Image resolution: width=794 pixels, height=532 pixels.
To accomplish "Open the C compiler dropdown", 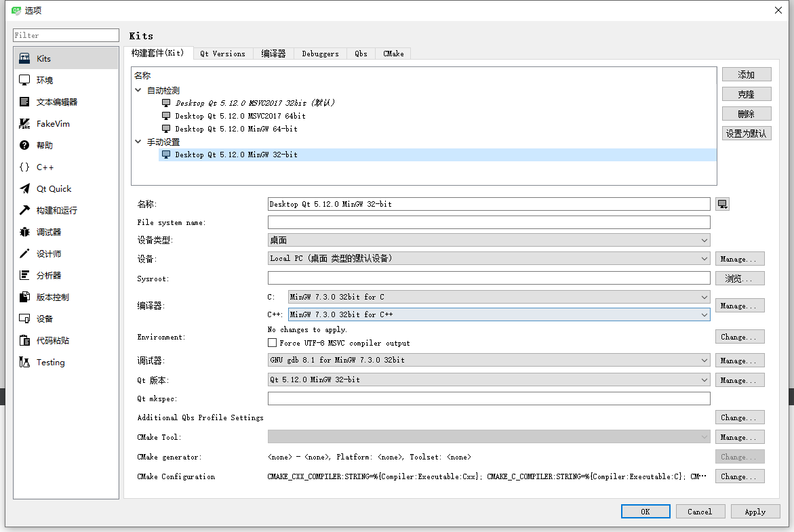I will (x=499, y=297).
